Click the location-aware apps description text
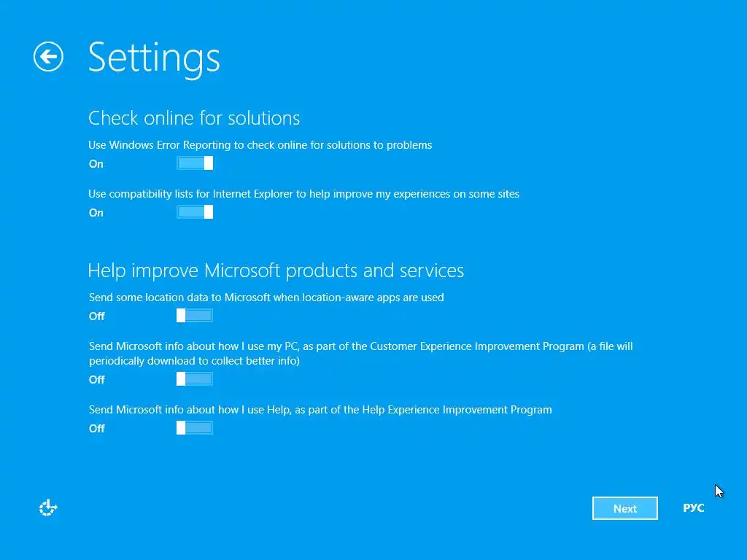Screen dimensions: 747x560 [266, 297]
